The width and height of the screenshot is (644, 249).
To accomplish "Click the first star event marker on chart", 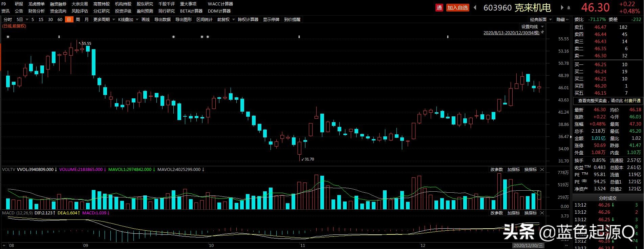I will click(x=8, y=37).
